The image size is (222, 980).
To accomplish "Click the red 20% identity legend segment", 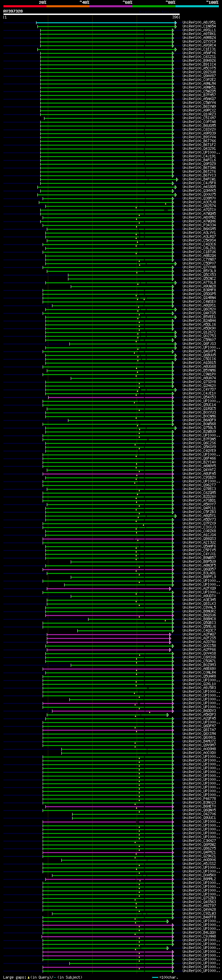I will tap(25, 6).
